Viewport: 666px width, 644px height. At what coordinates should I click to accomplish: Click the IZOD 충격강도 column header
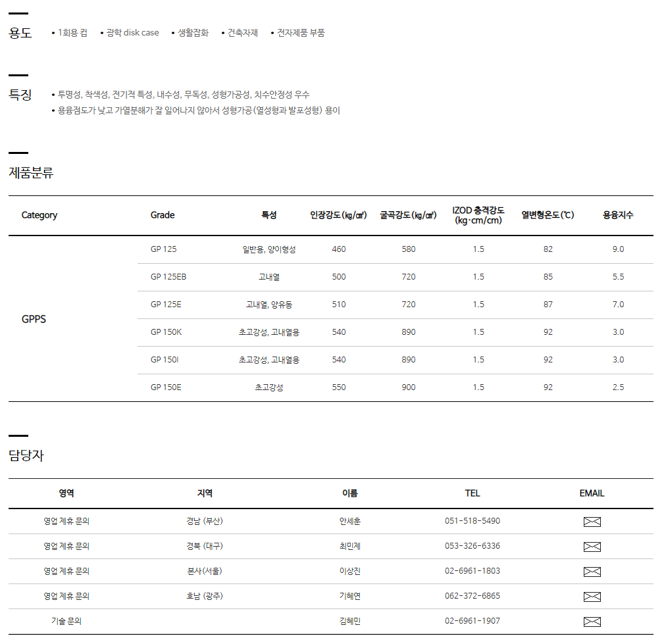click(x=478, y=215)
